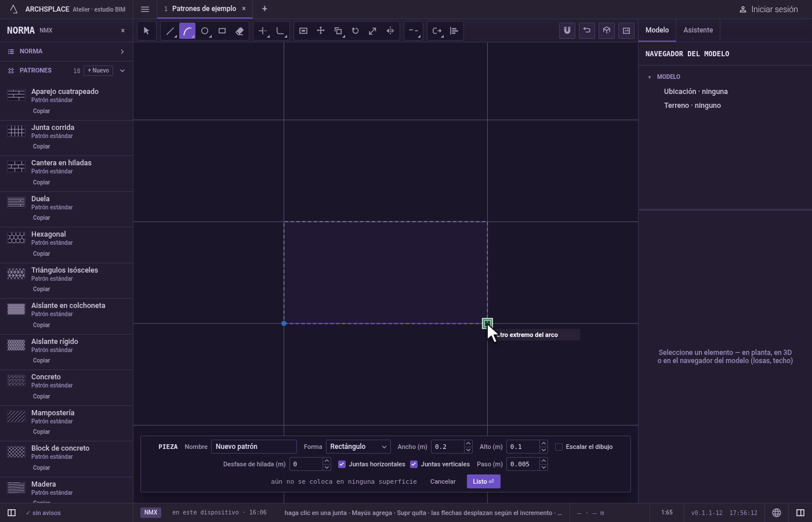The height and width of the screenshot is (522, 812).
Task: Choose the Scale diagonal-arrow tool
Action: click(373, 31)
